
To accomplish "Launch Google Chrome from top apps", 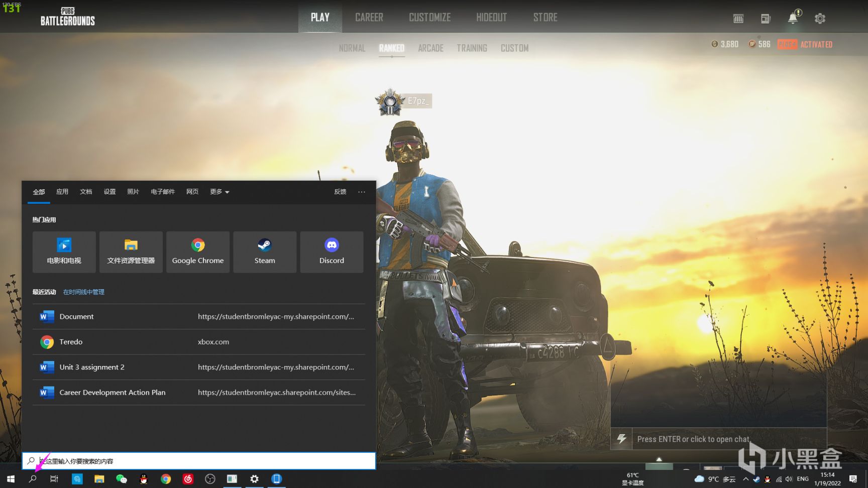I will [x=198, y=252].
